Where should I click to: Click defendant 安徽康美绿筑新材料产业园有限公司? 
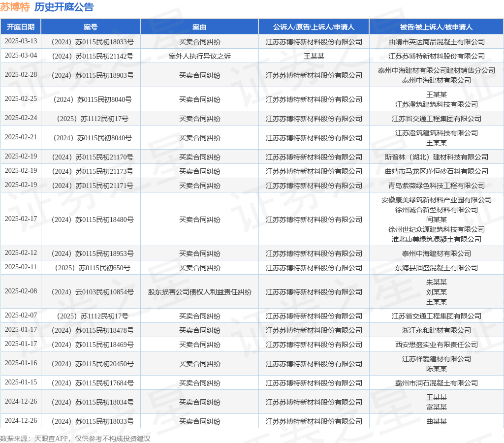coord(437,200)
